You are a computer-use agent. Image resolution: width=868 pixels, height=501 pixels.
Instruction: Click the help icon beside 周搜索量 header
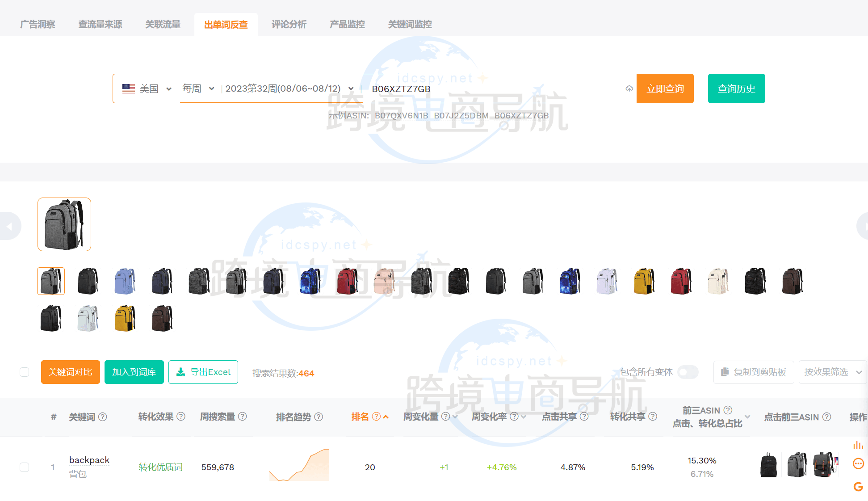[x=243, y=417]
